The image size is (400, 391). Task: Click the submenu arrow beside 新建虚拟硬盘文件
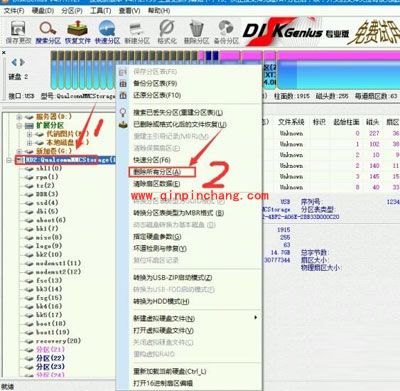tap(256, 318)
